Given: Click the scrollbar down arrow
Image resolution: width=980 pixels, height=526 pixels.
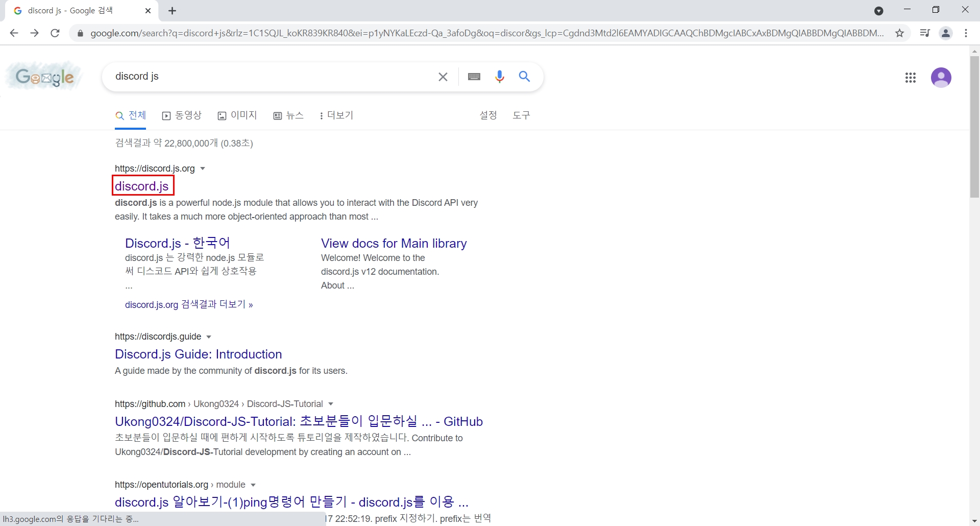Looking at the screenshot, I should tap(974, 521).
